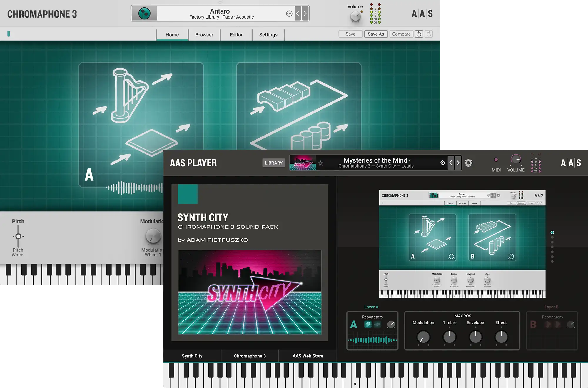
Task: Click the level meter LEDs in Chromaphone 3
Action: coord(375,14)
